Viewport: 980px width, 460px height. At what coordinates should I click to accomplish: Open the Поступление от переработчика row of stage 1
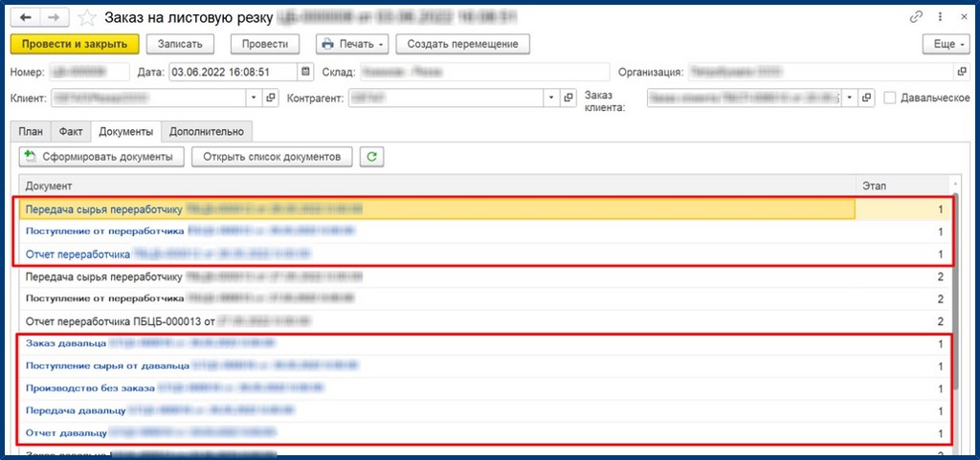pos(484,231)
